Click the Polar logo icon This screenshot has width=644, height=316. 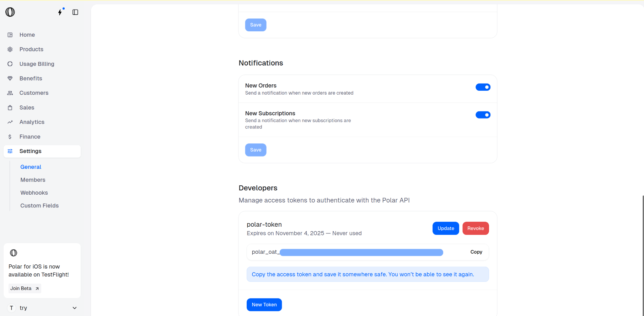point(10,12)
